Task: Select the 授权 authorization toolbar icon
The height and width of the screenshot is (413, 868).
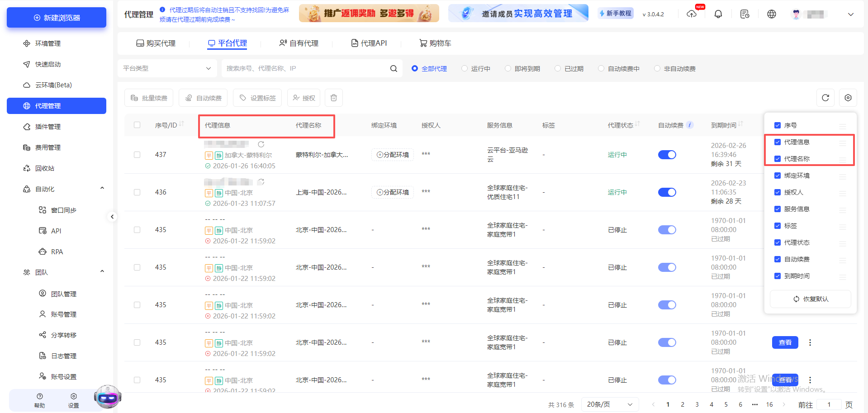Action: click(x=304, y=97)
